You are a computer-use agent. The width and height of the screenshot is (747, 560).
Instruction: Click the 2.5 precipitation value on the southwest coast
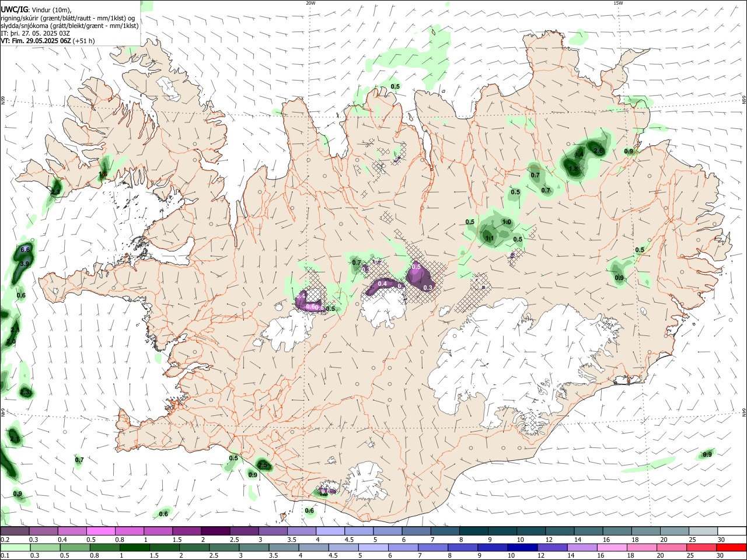click(263, 465)
